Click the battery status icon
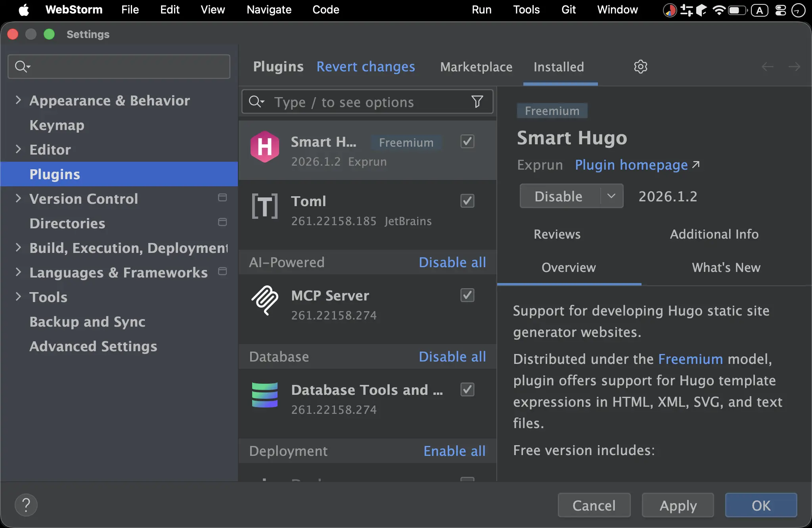This screenshot has width=812, height=528. coord(737,10)
